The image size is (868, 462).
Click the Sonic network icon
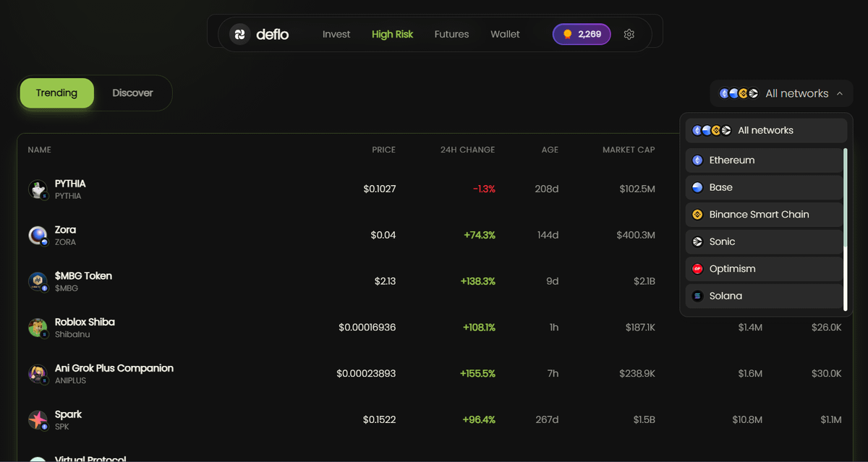(697, 241)
